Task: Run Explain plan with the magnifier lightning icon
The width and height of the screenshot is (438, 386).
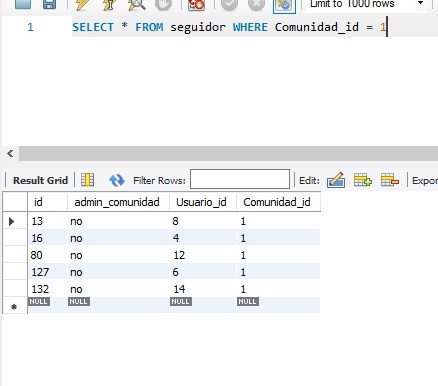Action: [x=137, y=4]
